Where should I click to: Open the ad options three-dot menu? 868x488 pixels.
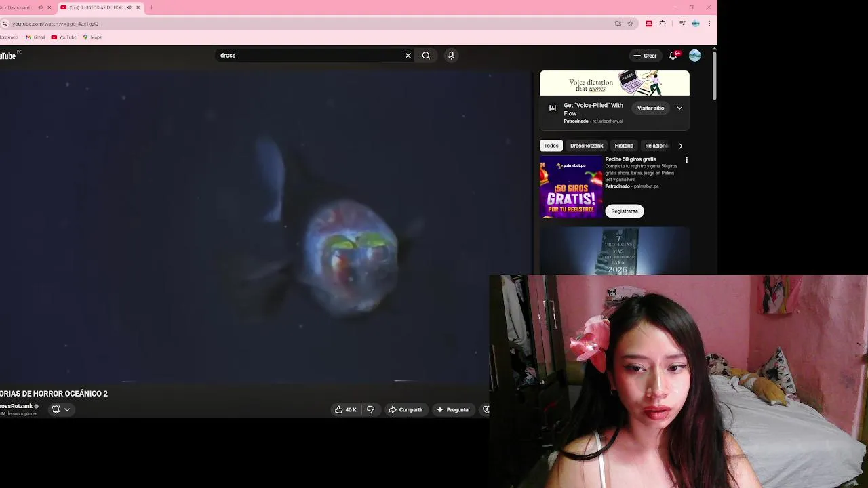[x=686, y=160]
